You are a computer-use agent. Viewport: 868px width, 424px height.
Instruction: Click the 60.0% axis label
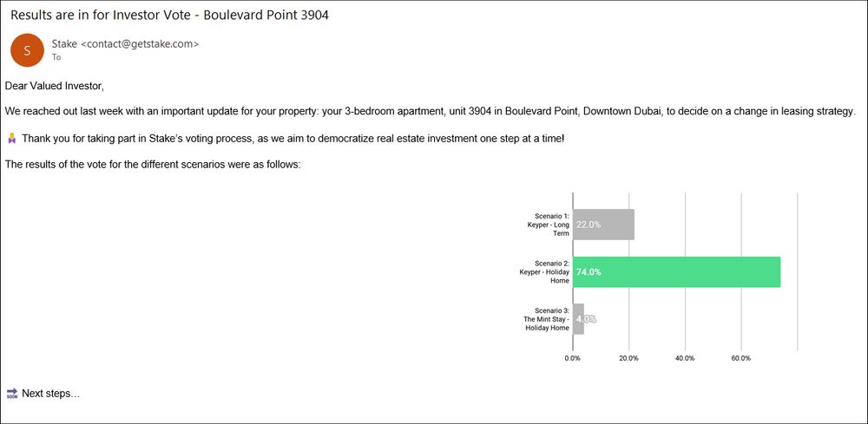tap(741, 358)
